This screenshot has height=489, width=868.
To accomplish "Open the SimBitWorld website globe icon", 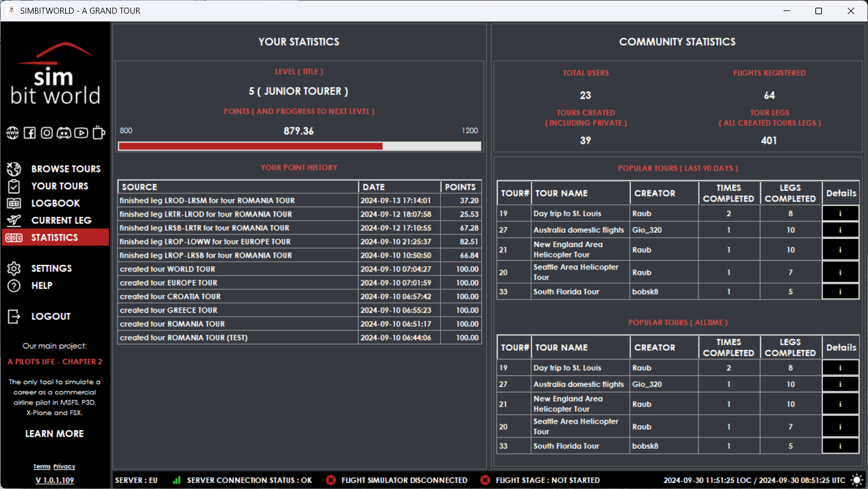I will (13, 133).
